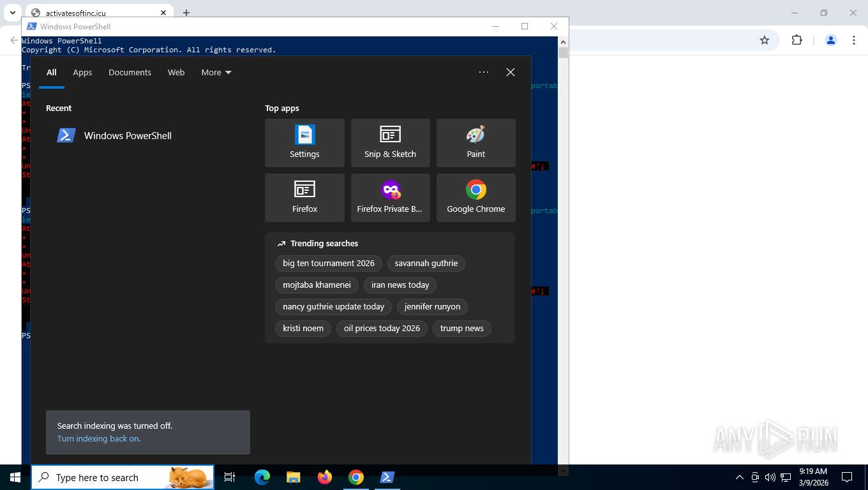This screenshot has height=490, width=868.
Task: Click the Windows PowerShell window title
Action: (75, 26)
